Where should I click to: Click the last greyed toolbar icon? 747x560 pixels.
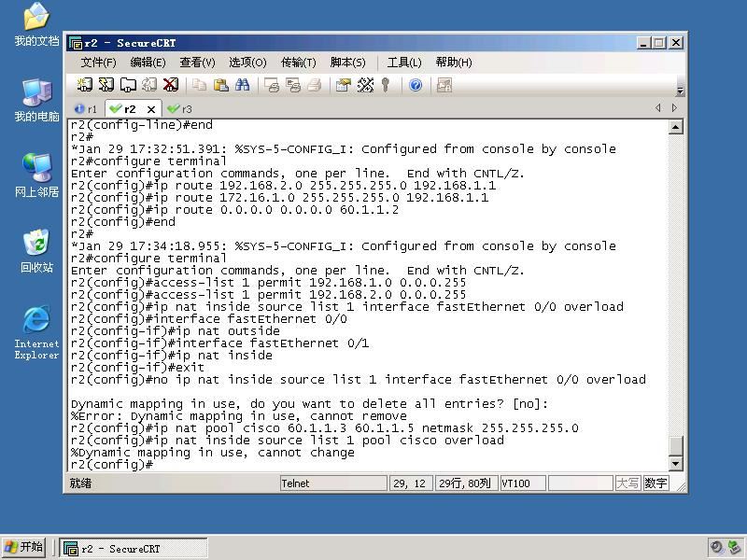pos(444,85)
